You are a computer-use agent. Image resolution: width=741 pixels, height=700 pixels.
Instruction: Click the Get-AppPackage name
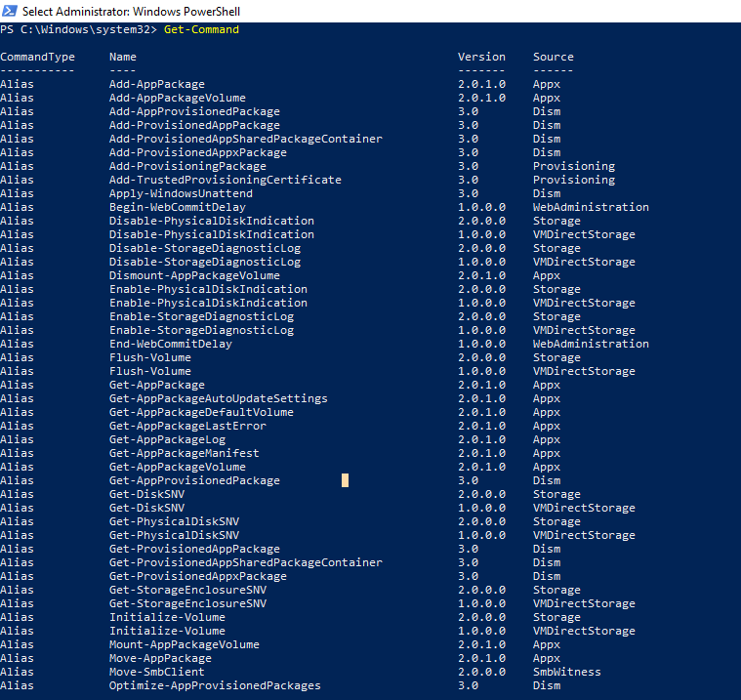coord(157,386)
